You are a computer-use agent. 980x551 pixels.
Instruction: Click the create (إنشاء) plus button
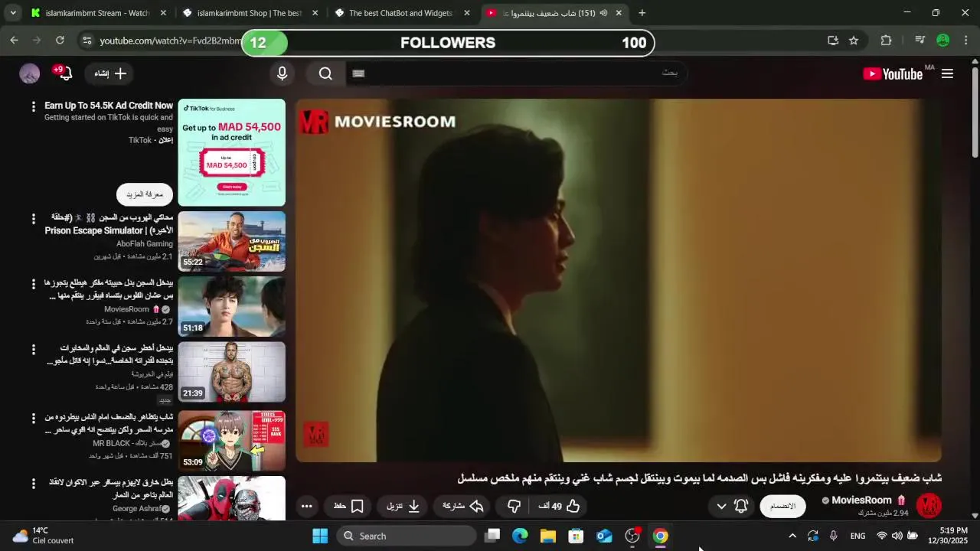[109, 73]
